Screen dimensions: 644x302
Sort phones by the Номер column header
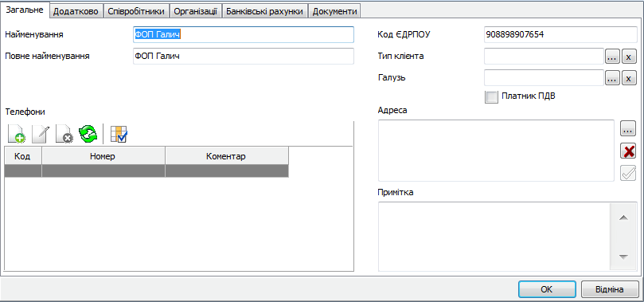coord(103,156)
